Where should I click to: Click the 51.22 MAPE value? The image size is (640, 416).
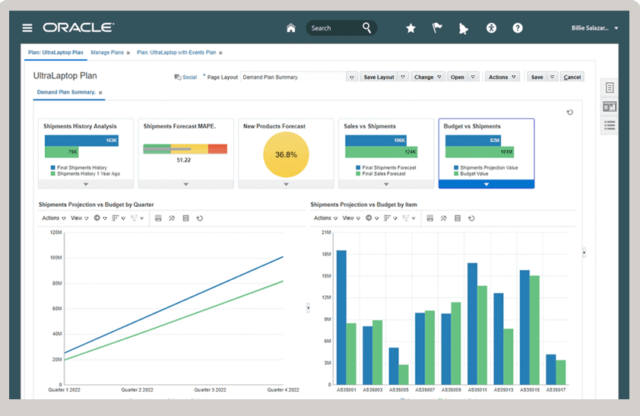184,160
